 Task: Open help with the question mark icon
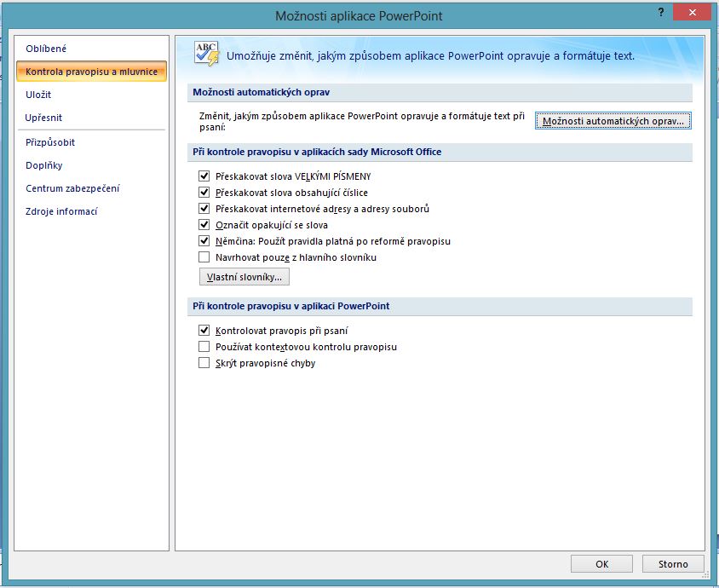pos(661,13)
